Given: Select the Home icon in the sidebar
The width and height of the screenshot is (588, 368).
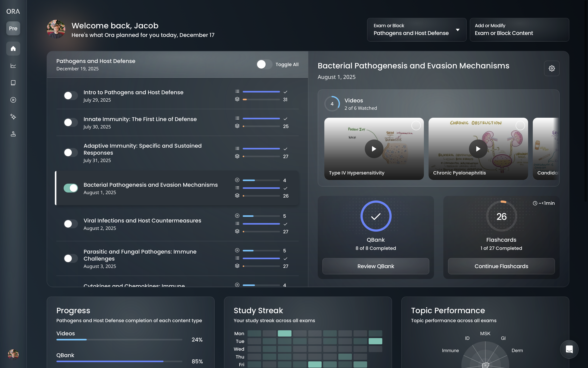Looking at the screenshot, I should pyautogui.click(x=13, y=48).
